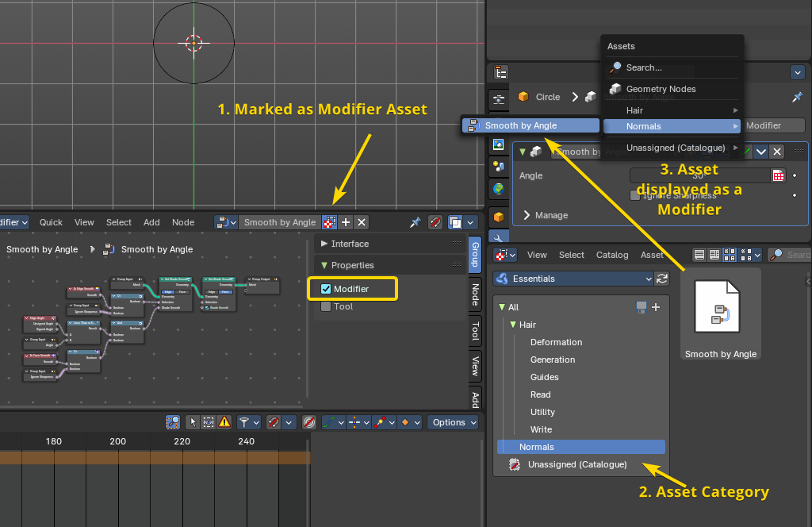Click the Outliner editor type icon
The height and width of the screenshot is (527, 812).
tap(501, 72)
